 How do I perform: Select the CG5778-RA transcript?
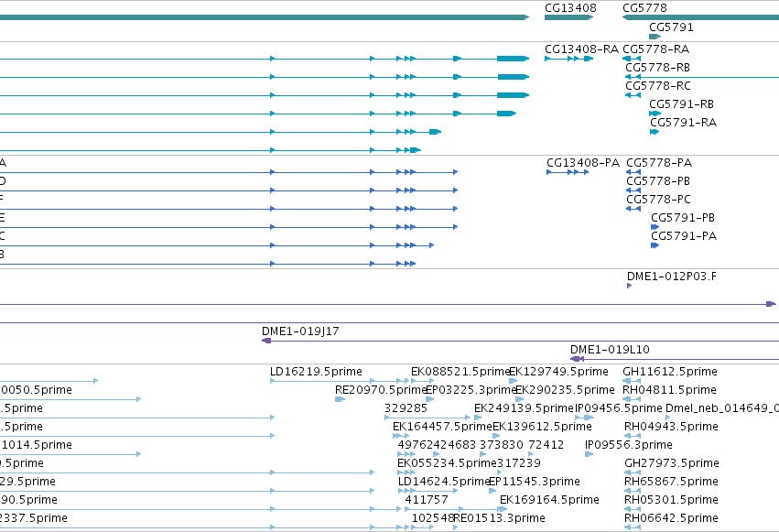pos(632,59)
